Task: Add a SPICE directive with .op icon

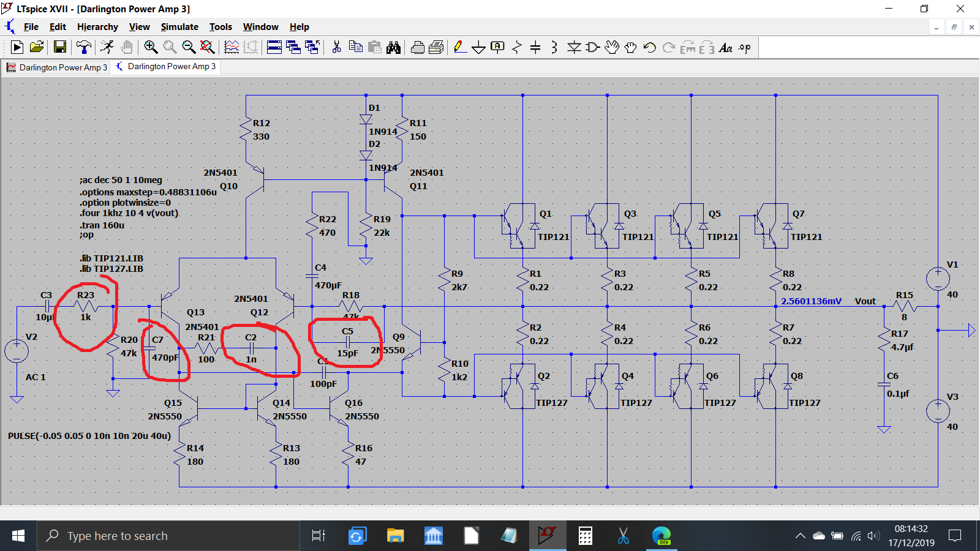Action: point(745,47)
